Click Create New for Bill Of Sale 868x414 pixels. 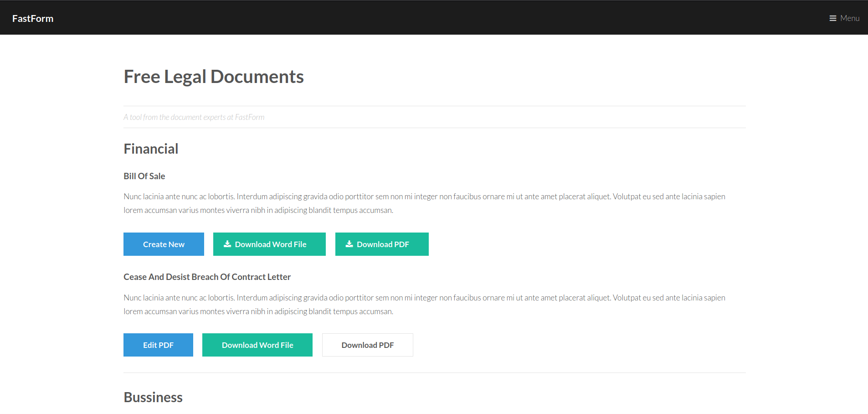[164, 244]
